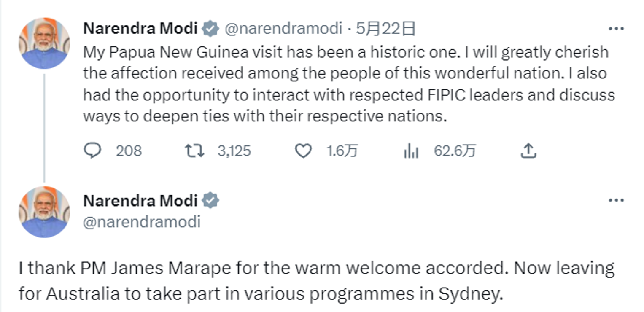Click @narendramodi handle in first tweet header

click(283, 29)
